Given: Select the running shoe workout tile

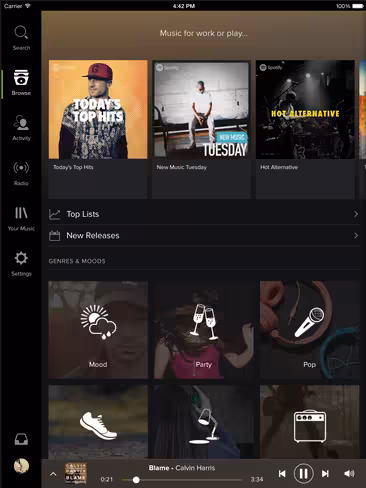Looking at the screenshot, I should click(98, 422).
